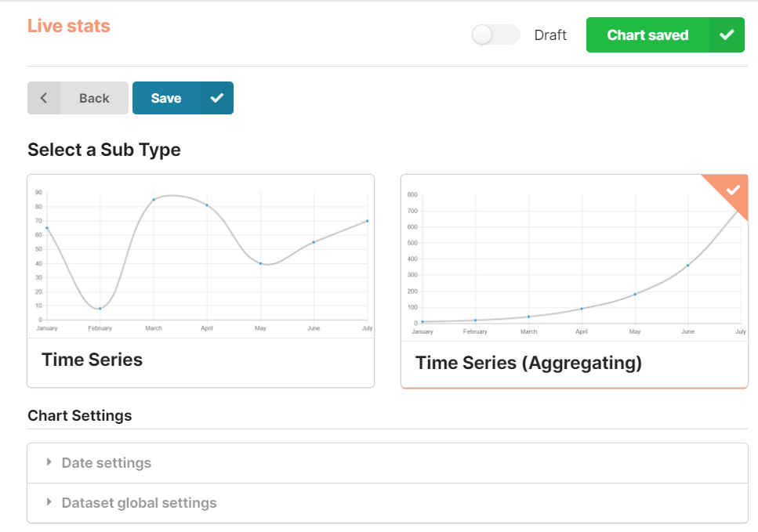Click the Select a Sub Type heading
Viewport: 758px width, 532px height.
coord(103,150)
